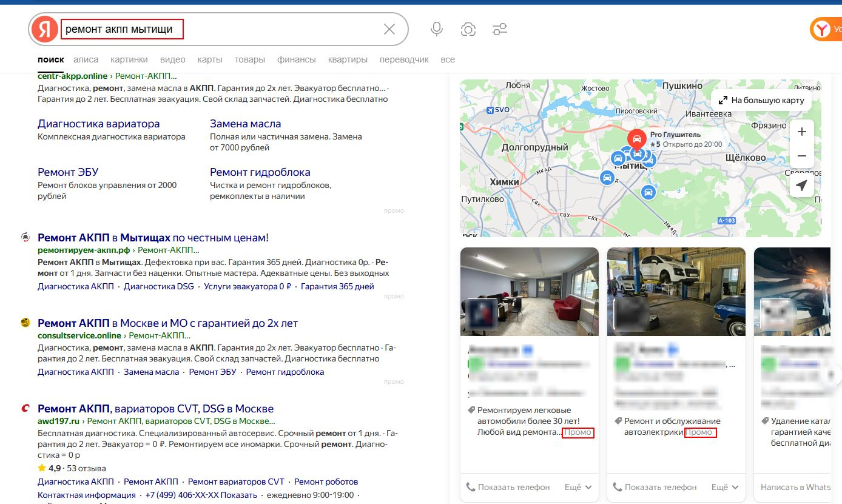Screen dimensions: 842x504
Task: Open Ремонт роботов sitelink
Action: click(x=326, y=482)
